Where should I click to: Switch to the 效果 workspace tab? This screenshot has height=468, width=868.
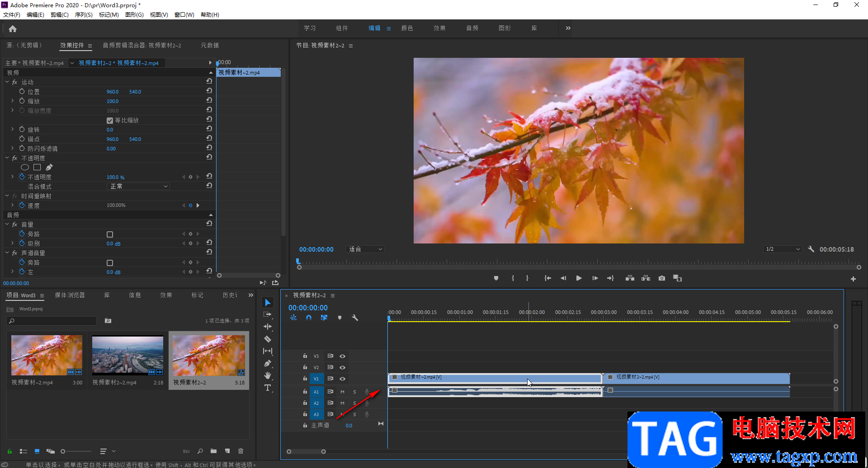pyautogui.click(x=439, y=28)
